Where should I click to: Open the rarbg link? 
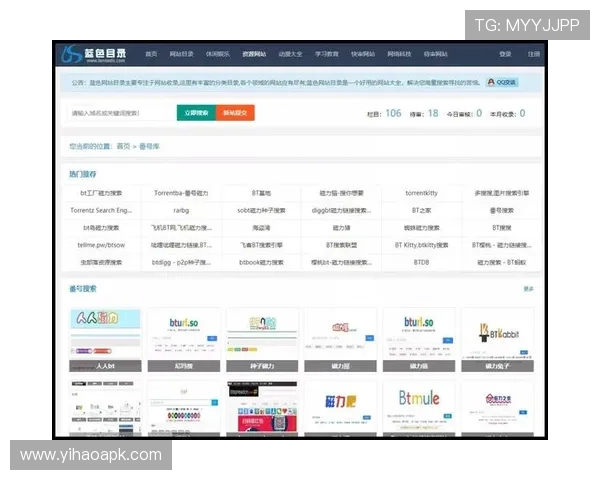pos(181,210)
